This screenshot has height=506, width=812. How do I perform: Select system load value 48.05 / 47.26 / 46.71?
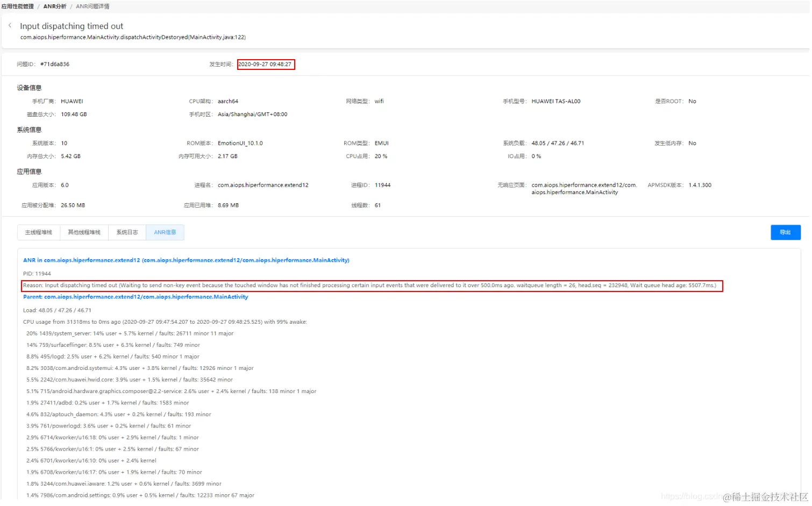tap(558, 143)
